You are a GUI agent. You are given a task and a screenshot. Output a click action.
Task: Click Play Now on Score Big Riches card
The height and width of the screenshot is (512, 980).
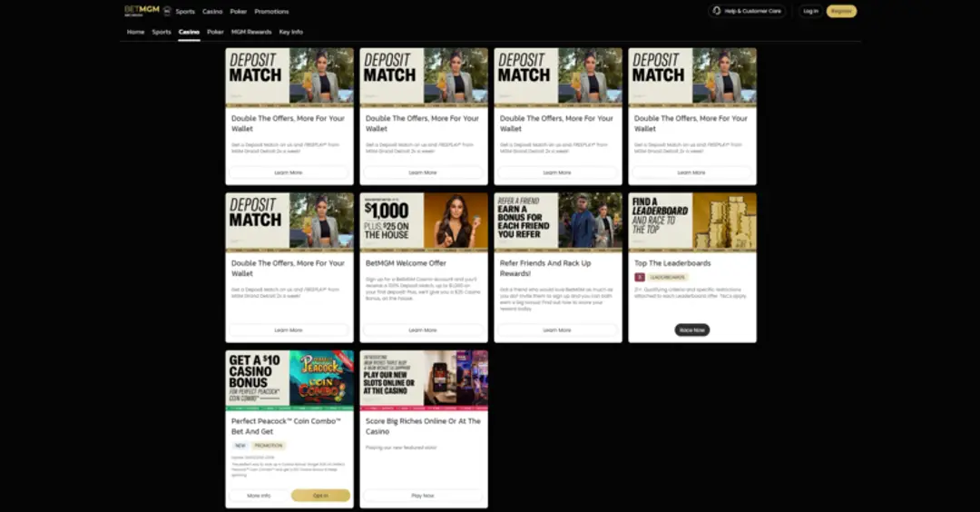coord(423,496)
